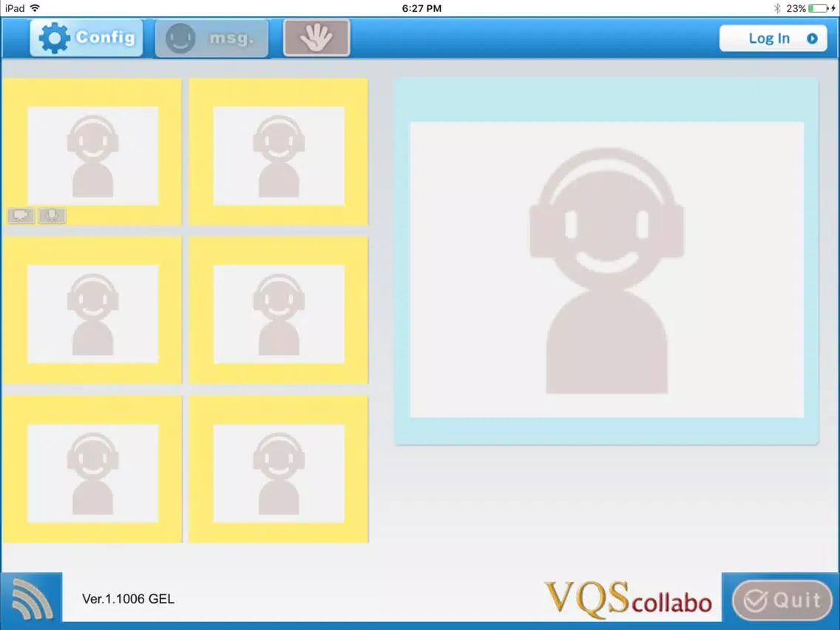Select the middle-right participant video tile
The height and width of the screenshot is (630, 840).
pos(279,310)
